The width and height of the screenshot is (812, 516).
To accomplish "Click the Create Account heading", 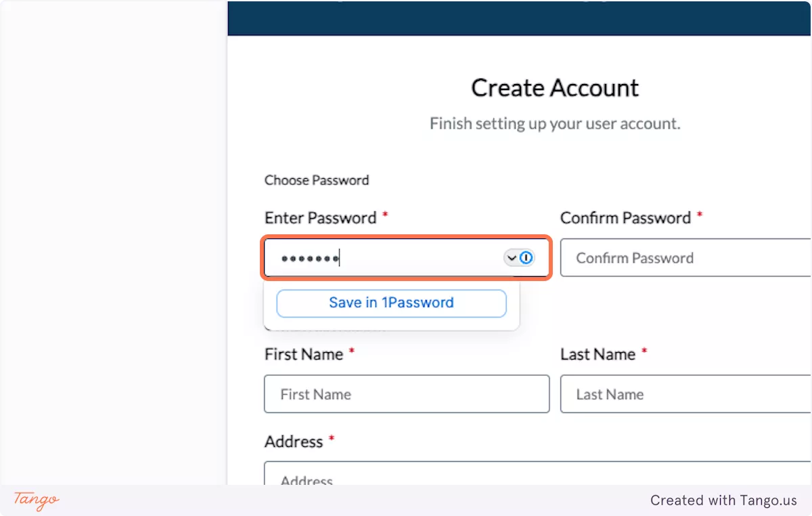I will tap(555, 88).
